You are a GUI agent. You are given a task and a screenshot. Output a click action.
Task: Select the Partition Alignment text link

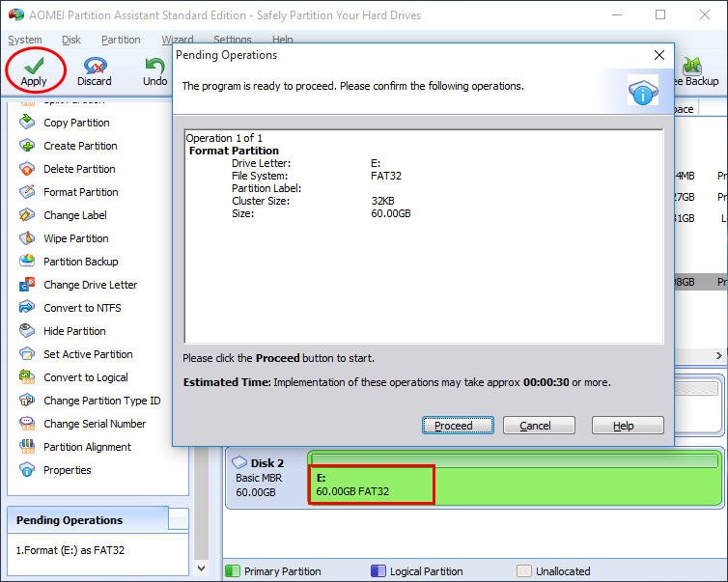coord(87,447)
